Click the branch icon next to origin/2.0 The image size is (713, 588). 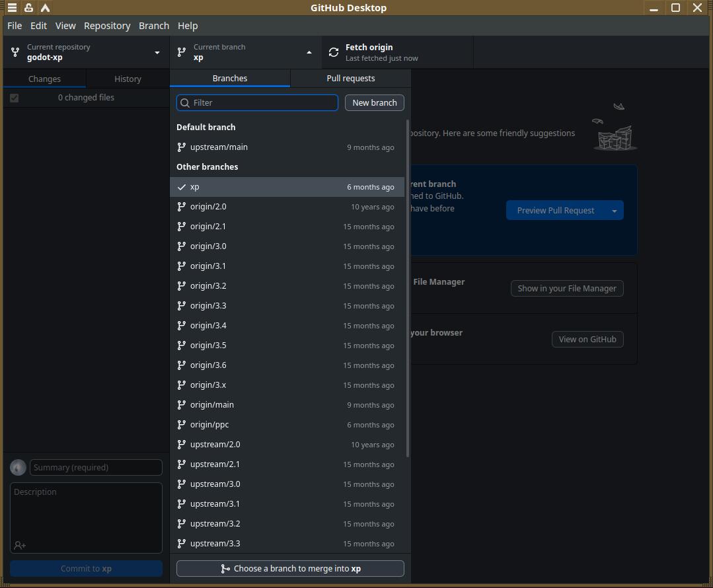click(x=182, y=206)
